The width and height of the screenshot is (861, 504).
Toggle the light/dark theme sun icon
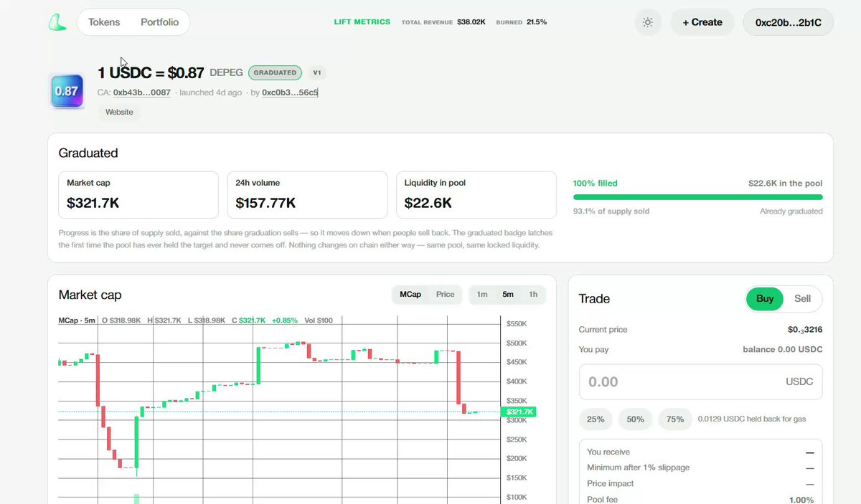click(x=648, y=22)
